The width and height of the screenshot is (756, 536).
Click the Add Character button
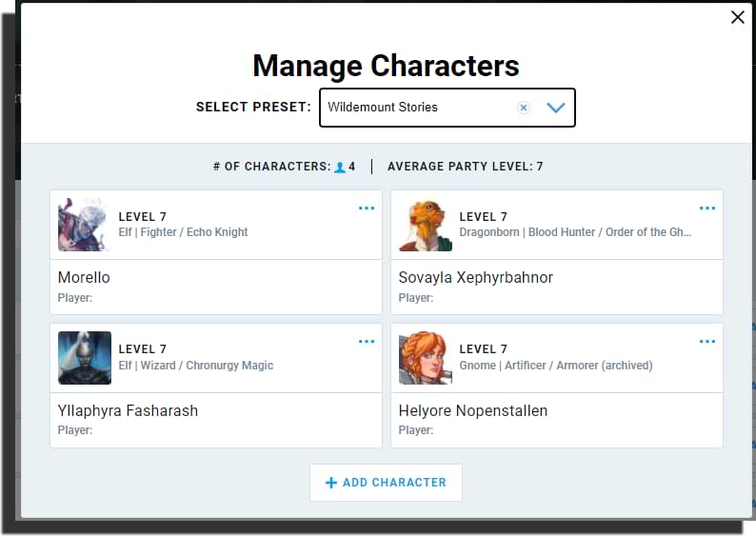coord(386,483)
